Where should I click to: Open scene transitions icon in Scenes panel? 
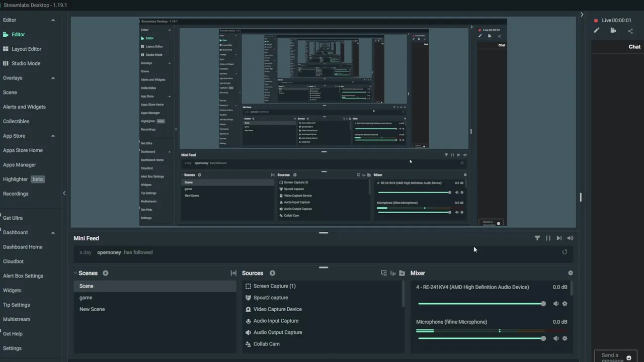click(x=233, y=273)
